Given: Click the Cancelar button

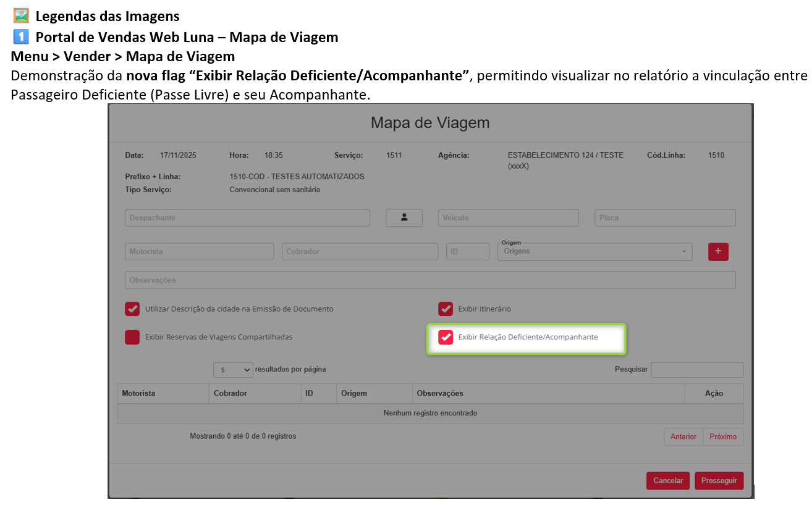Looking at the screenshot, I should tap(668, 481).
